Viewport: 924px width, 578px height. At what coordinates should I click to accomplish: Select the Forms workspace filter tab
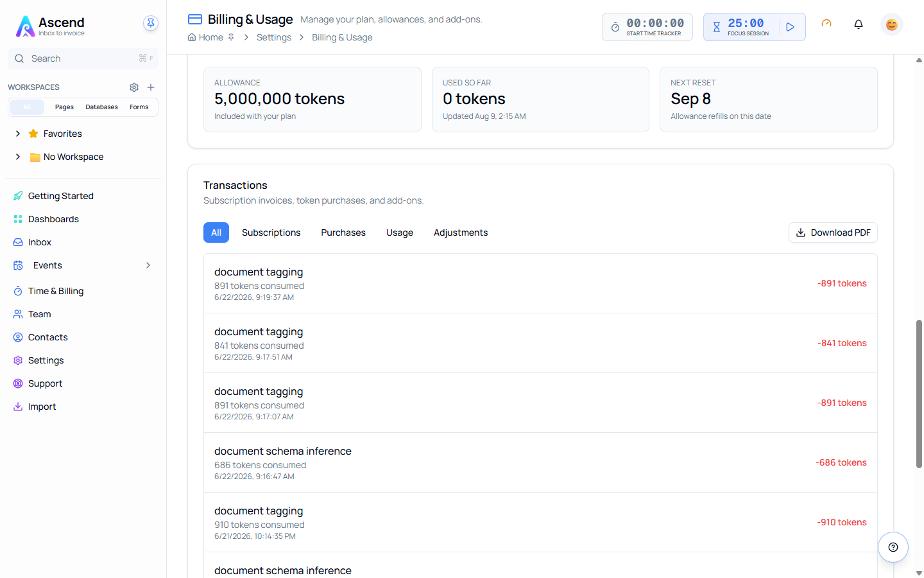click(x=139, y=107)
